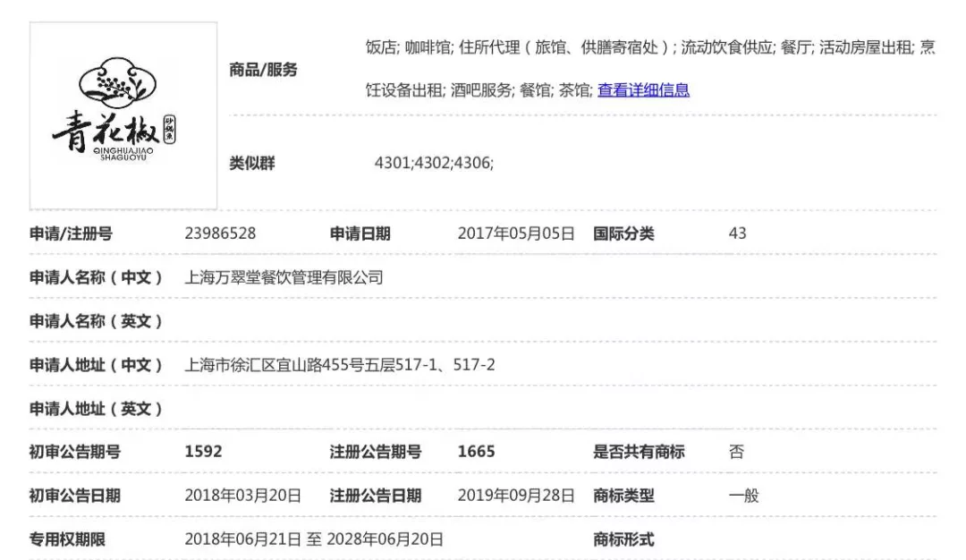Click the 申请/注册号 label
This screenshot has width=966, height=560.
pyautogui.click(x=71, y=234)
